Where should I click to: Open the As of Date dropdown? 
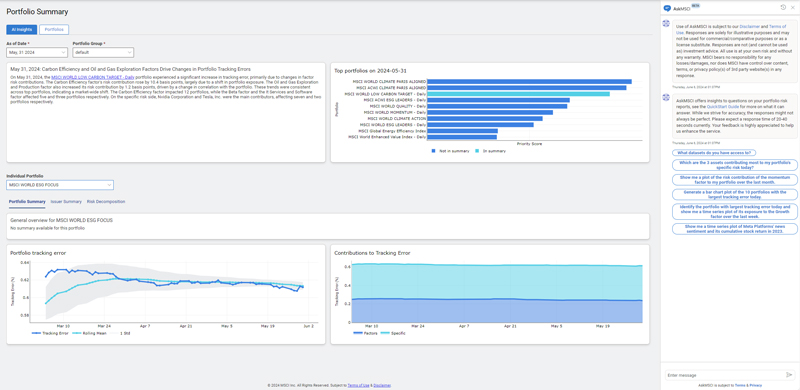pos(37,52)
